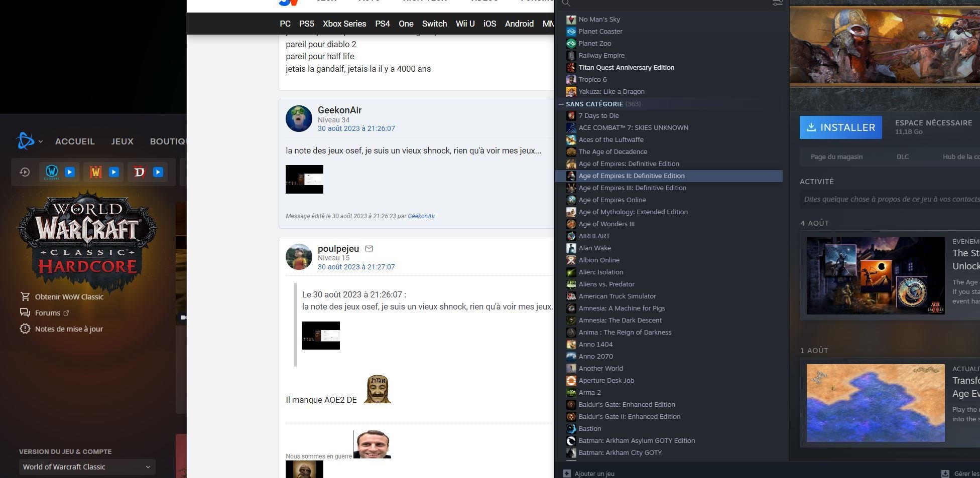Screen dimensions: 980x478
Task: Expand World of Warcraft Classic version dropdown
Action: tap(87, 467)
